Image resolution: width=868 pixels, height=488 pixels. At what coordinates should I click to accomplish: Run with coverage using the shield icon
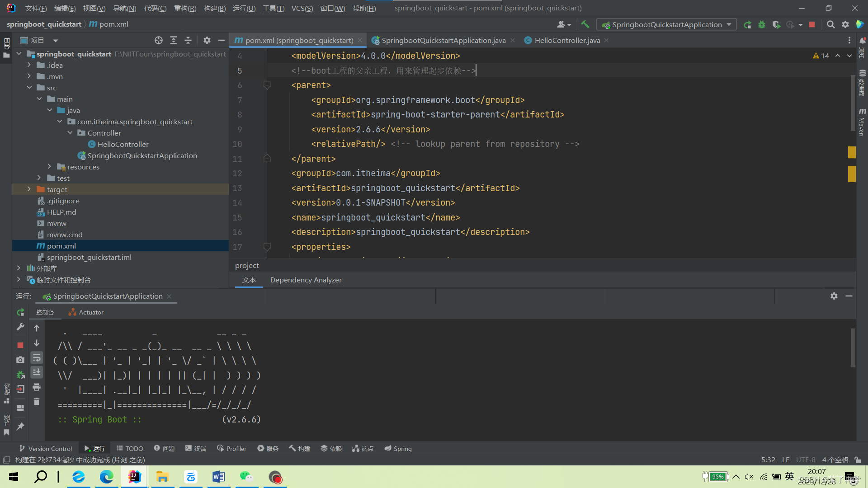point(777,24)
